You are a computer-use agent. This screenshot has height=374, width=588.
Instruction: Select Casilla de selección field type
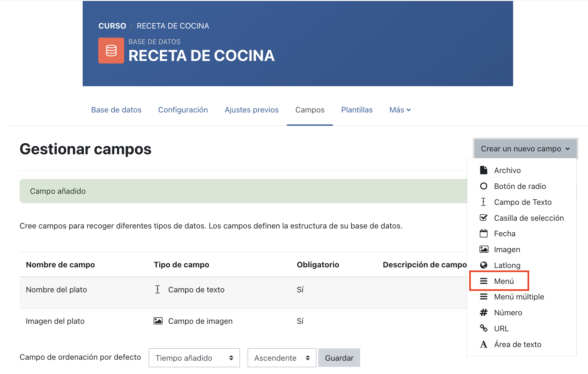click(522, 218)
